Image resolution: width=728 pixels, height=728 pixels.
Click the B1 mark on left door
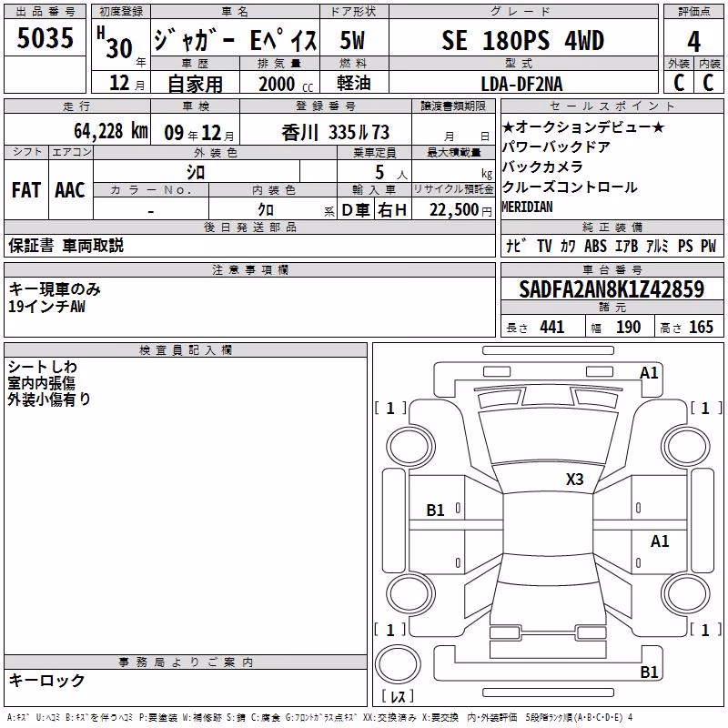click(x=435, y=511)
